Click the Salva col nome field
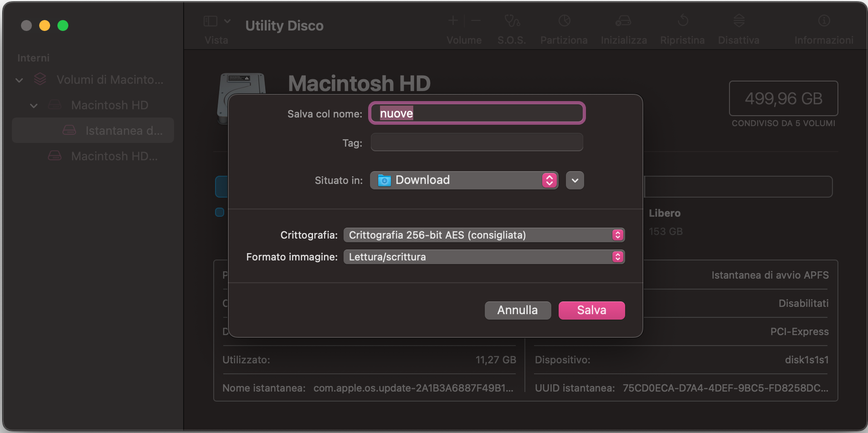The width and height of the screenshot is (868, 433). click(x=477, y=113)
